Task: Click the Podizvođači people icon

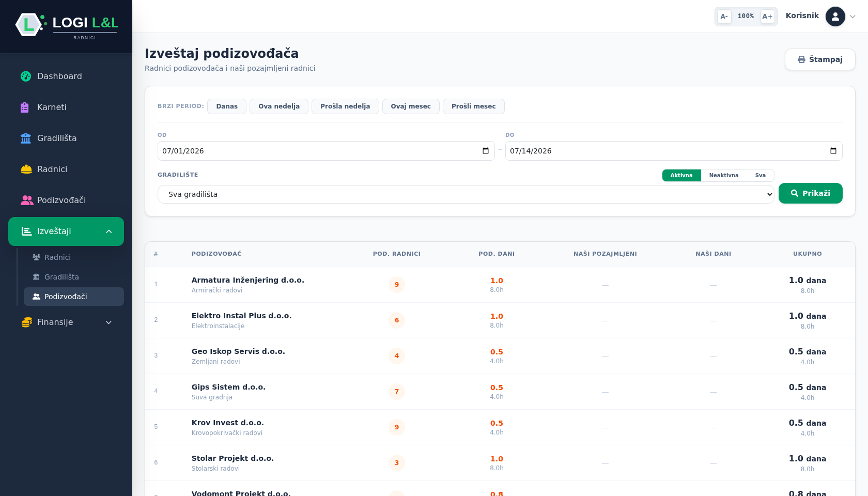Action: tap(27, 200)
